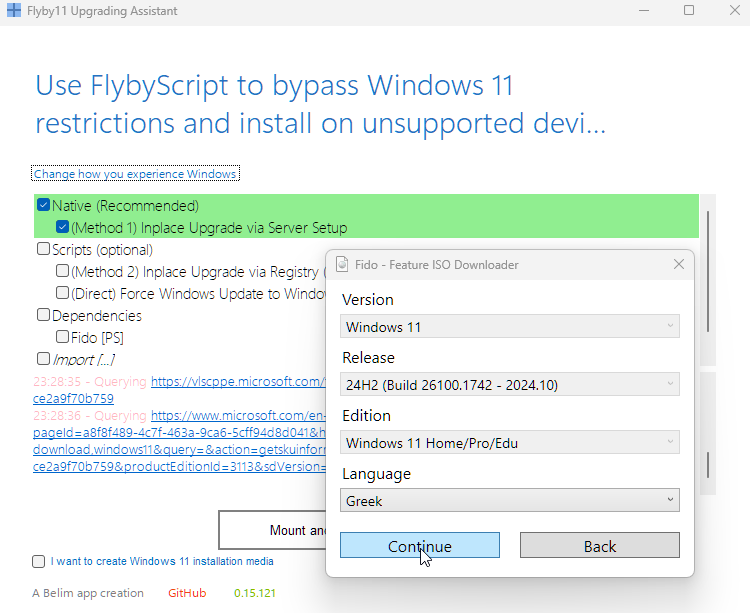750x613 pixels.
Task: Open the GitHub link
Action: point(187,593)
